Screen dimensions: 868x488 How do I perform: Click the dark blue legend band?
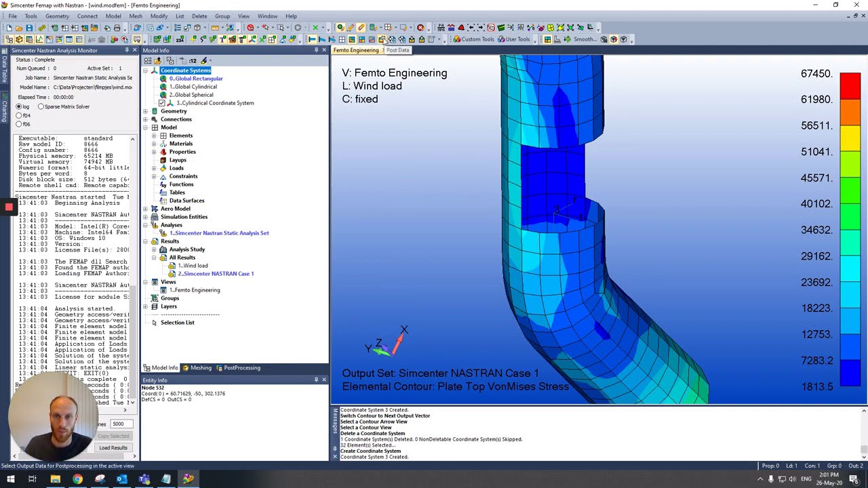tap(850, 373)
